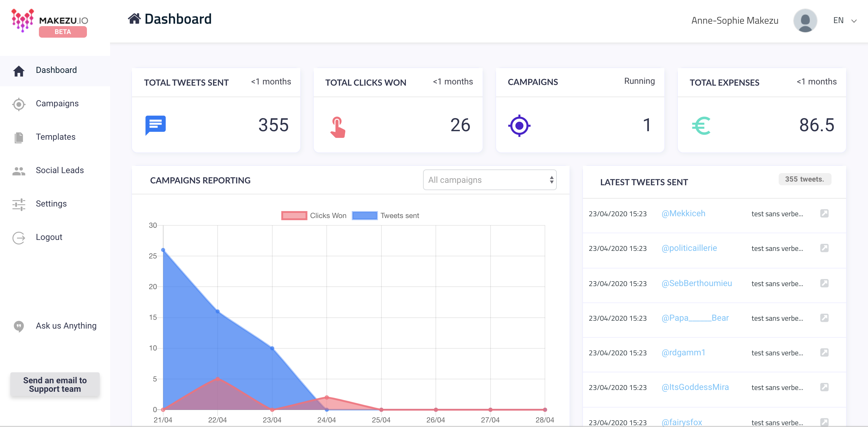Click the 22/04 Tweets sent data point

(x=218, y=312)
